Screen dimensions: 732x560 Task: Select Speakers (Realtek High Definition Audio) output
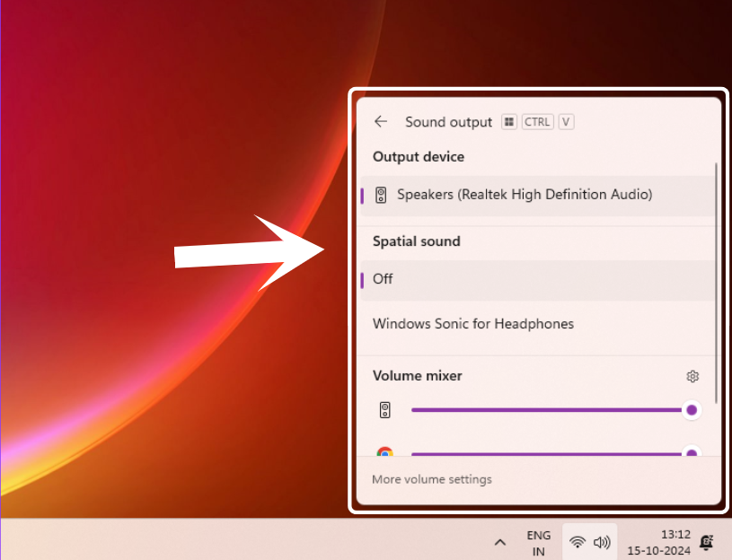point(538,195)
